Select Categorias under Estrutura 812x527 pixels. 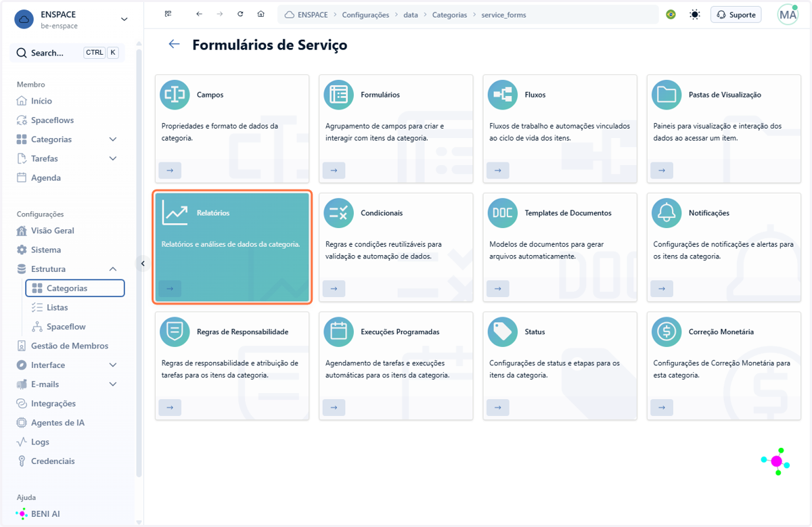tap(75, 288)
